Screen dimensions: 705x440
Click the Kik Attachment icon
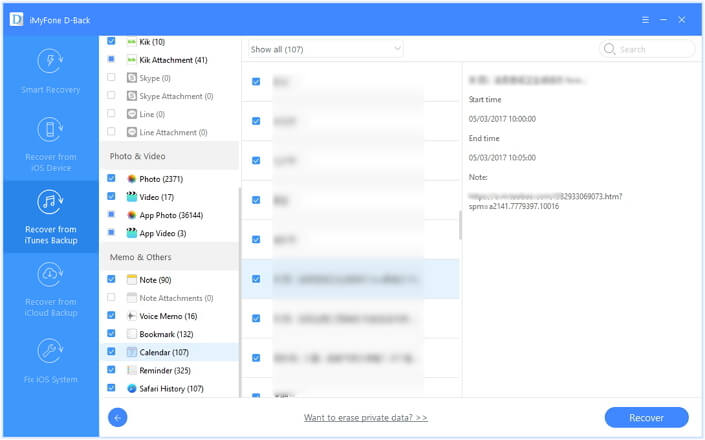(x=131, y=60)
